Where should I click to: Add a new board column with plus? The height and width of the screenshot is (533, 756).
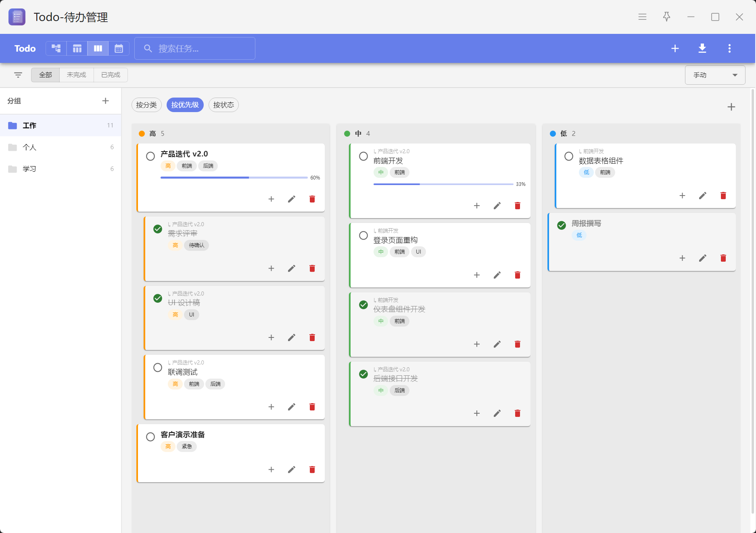[731, 107]
